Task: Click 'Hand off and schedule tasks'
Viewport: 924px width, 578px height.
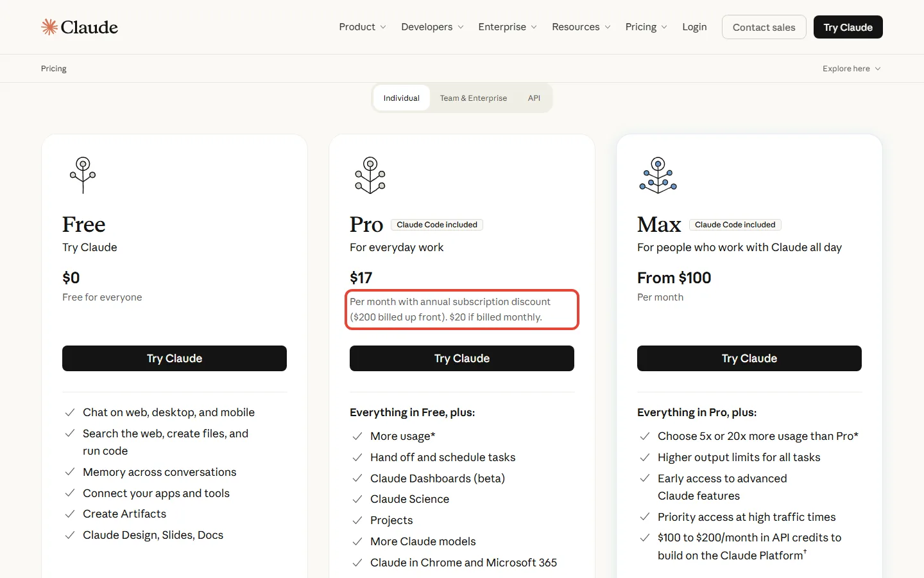Action: point(443,457)
